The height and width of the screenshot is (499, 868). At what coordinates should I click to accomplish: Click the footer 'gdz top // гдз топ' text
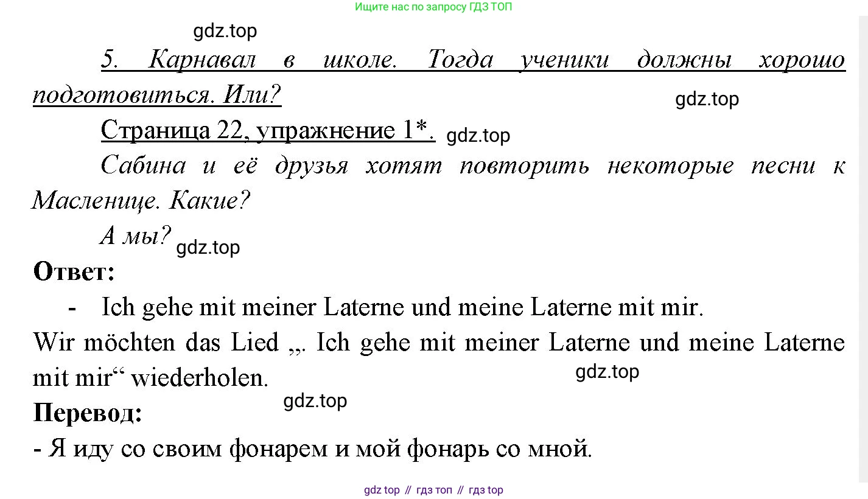click(x=433, y=490)
